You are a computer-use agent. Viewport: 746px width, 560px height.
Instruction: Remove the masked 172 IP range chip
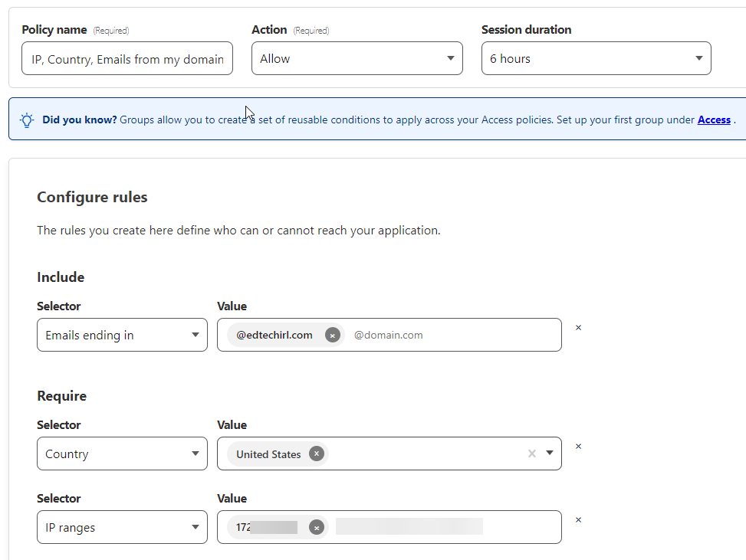click(317, 527)
